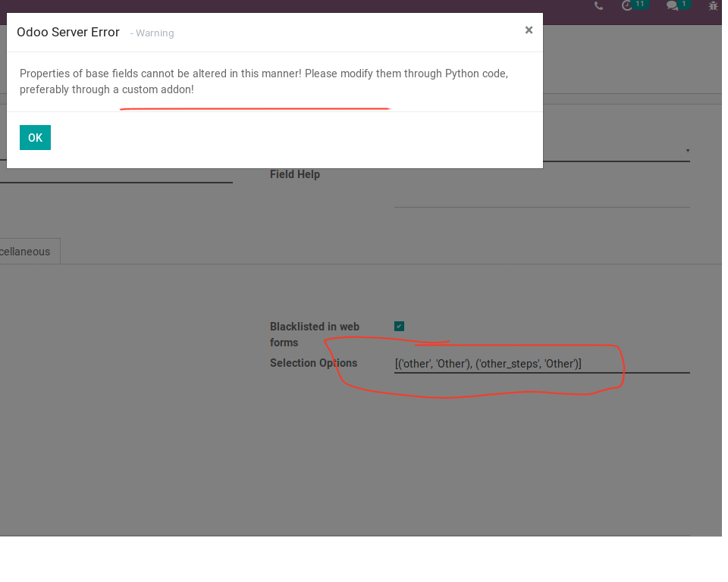728x582 pixels.
Task: Click the Odoo Server Error dialog title
Action: [68, 32]
